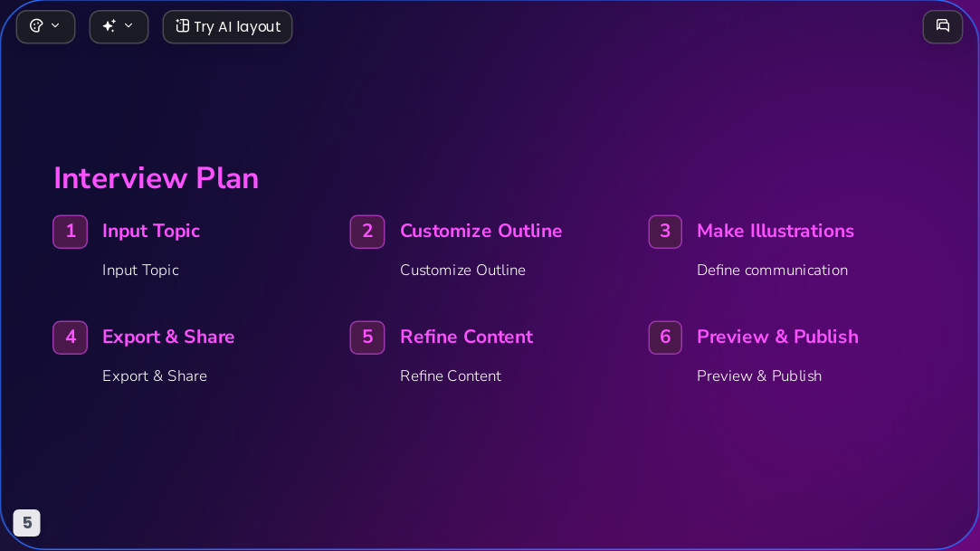This screenshot has width=980, height=551.
Task: Click the bold Export & Share heading
Action: coord(168,337)
